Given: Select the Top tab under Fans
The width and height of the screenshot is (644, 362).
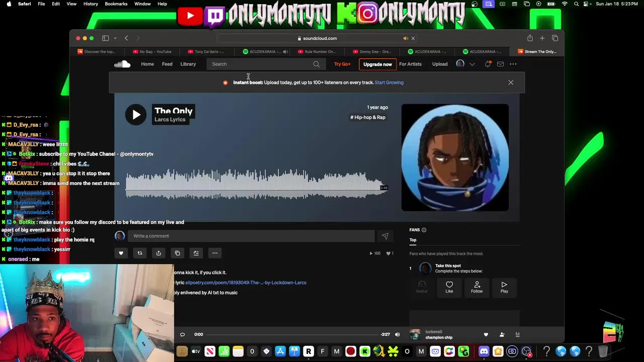Looking at the screenshot, I should pyautogui.click(x=413, y=240).
